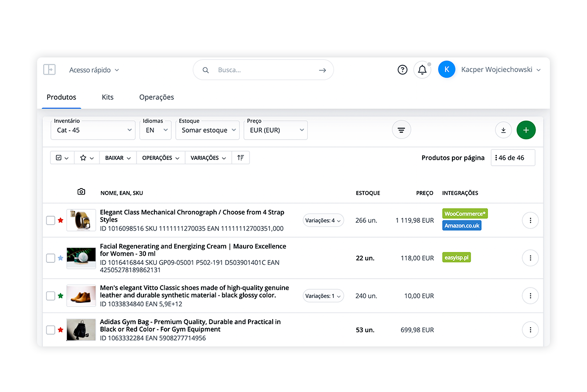Click the sort order icon in toolbar
587x392 pixels.
pos(241,158)
